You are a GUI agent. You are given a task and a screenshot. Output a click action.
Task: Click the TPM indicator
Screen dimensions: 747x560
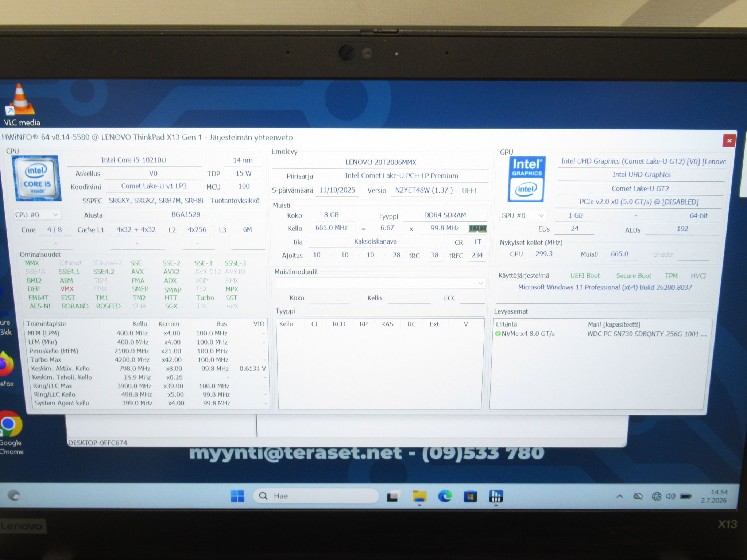click(671, 276)
